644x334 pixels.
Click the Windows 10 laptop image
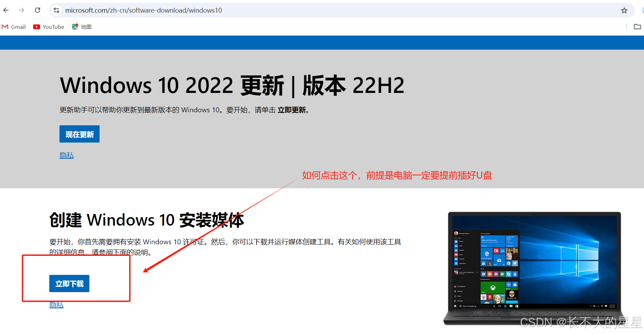tap(534, 268)
